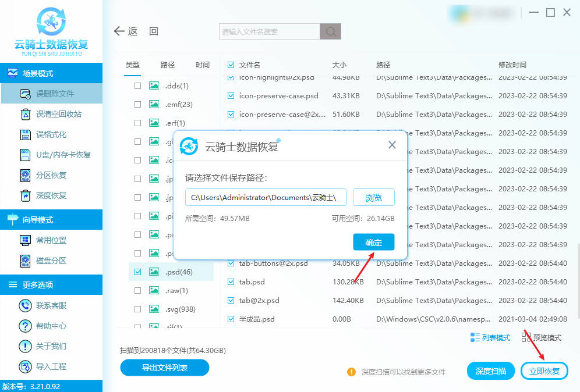Collapse the 更多选项 section header
The image size is (580, 392).
[x=51, y=285]
